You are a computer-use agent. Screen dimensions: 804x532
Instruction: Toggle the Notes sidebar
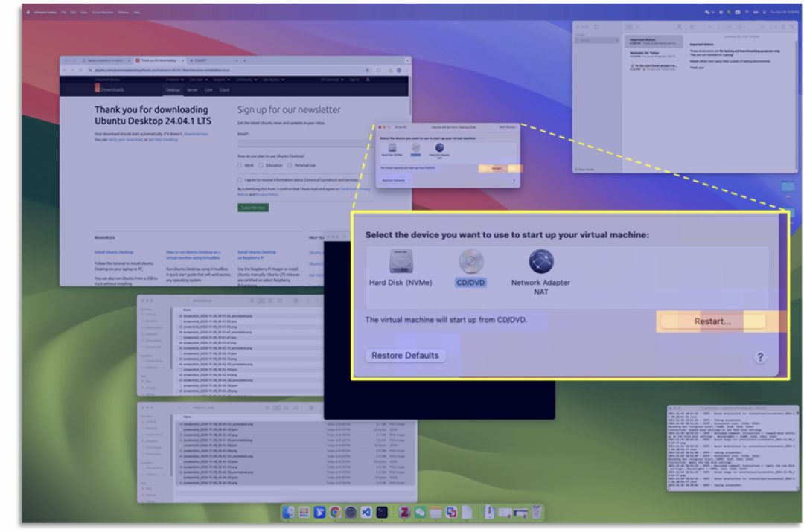coord(596,27)
